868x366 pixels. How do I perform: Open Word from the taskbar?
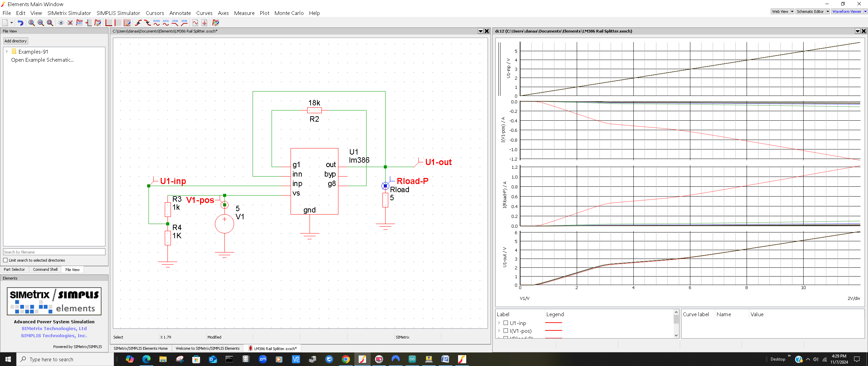[446, 359]
